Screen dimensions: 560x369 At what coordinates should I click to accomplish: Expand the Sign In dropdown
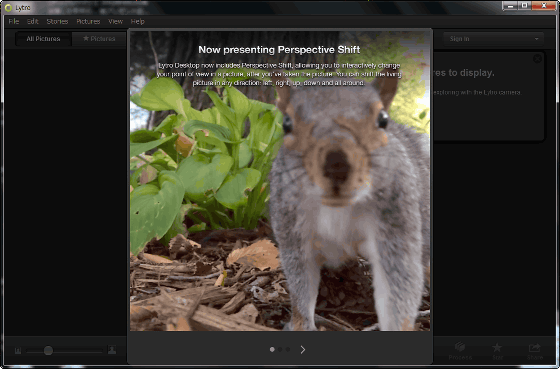click(494, 39)
